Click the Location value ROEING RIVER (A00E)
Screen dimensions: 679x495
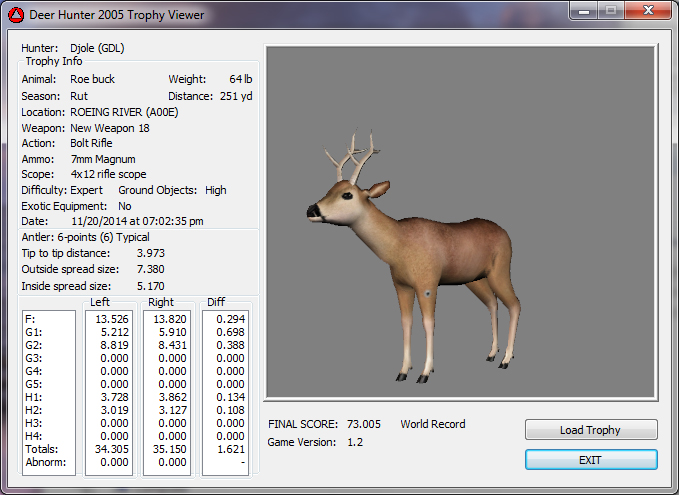click(x=126, y=113)
